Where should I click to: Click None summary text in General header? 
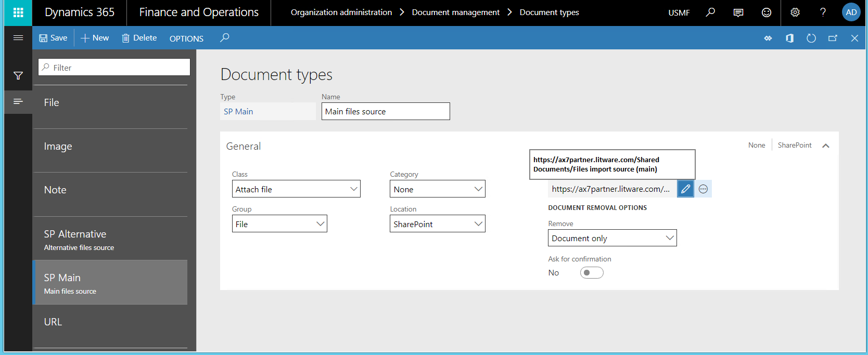[757, 146]
